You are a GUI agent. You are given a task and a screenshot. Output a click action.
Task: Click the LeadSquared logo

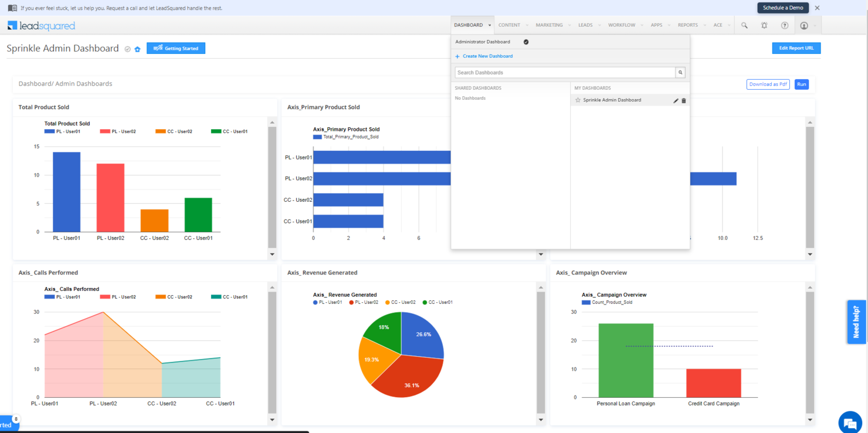[40, 25]
